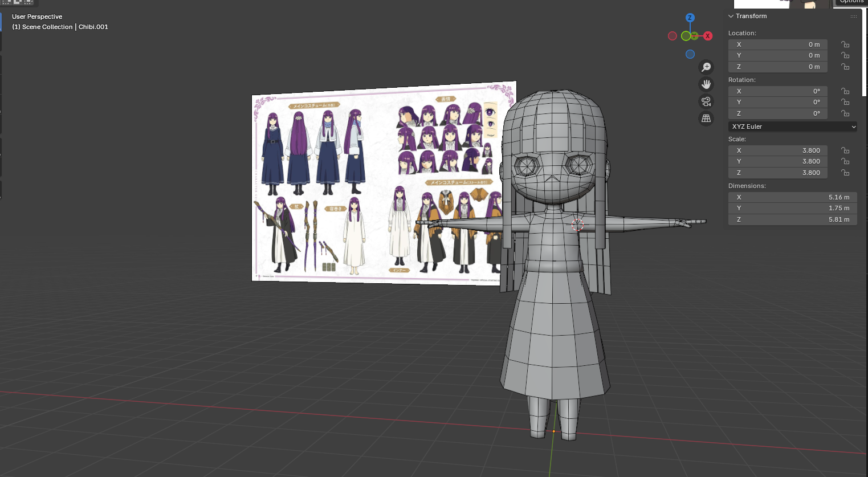Click the red X axis gizmo handle
The height and width of the screenshot is (477, 868).
click(x=708, y=36)
